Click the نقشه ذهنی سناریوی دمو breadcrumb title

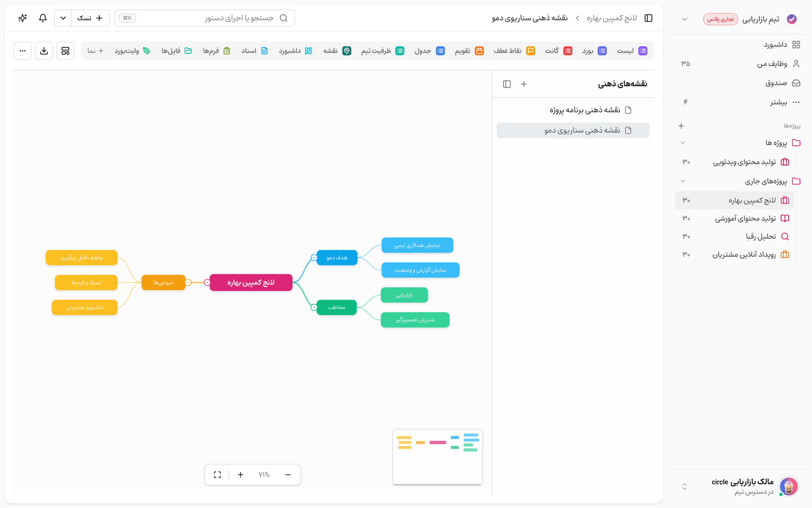click(529, 18)
